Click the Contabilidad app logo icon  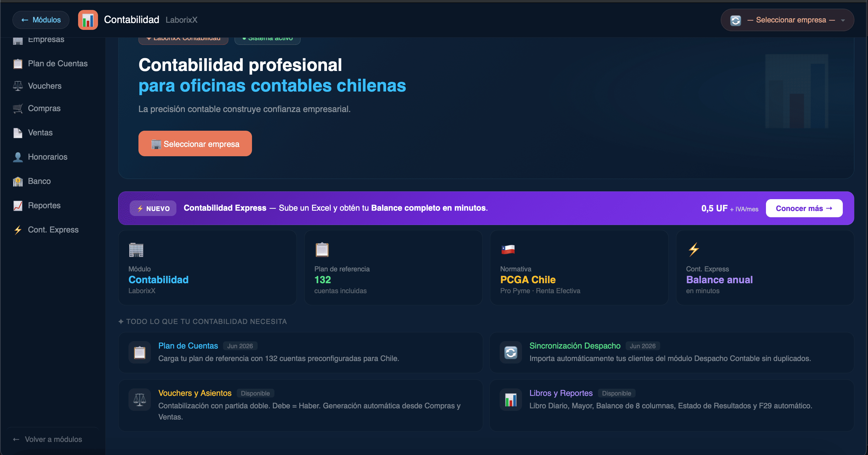(x=88, y=20)
